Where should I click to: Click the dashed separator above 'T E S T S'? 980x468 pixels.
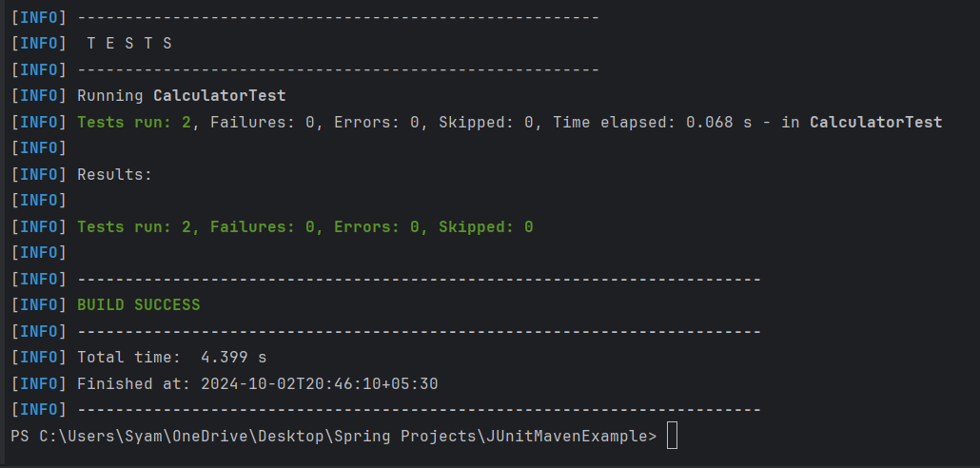click(338, 17)
